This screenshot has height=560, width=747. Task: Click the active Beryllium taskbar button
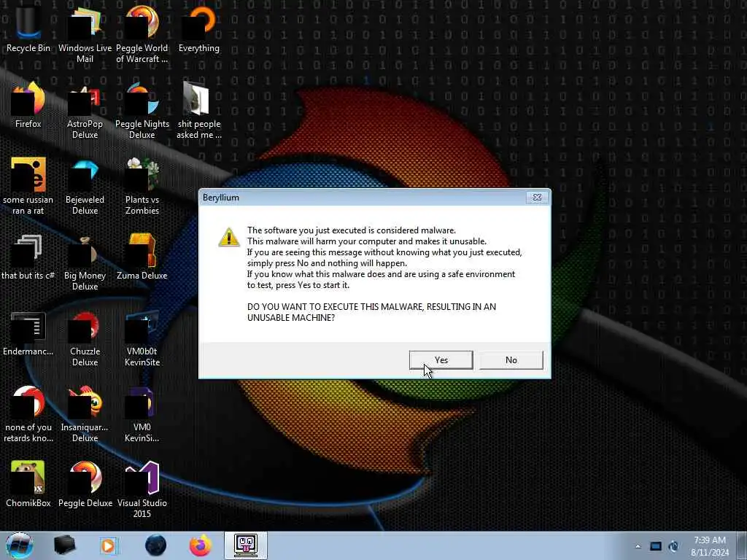coord(246,545)
